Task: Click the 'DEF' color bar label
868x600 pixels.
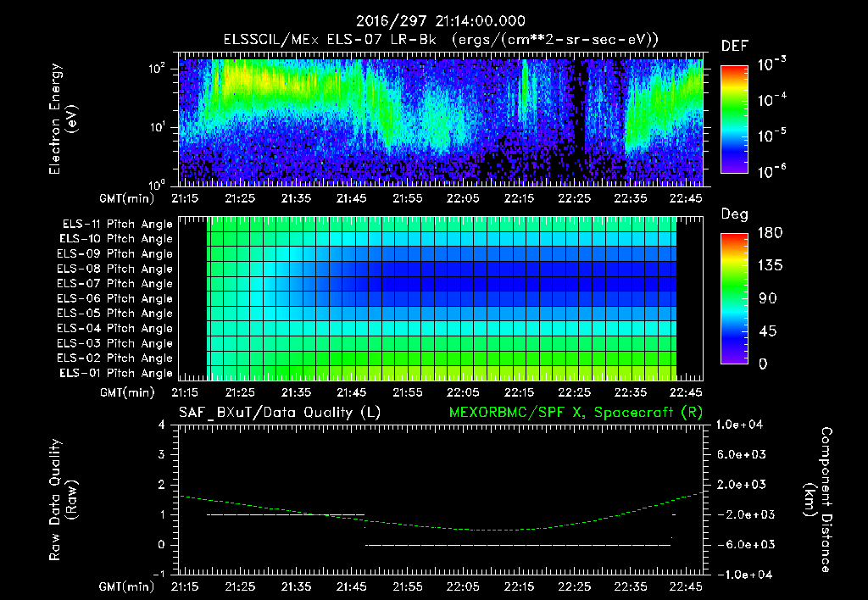Action: pos(735,46)
